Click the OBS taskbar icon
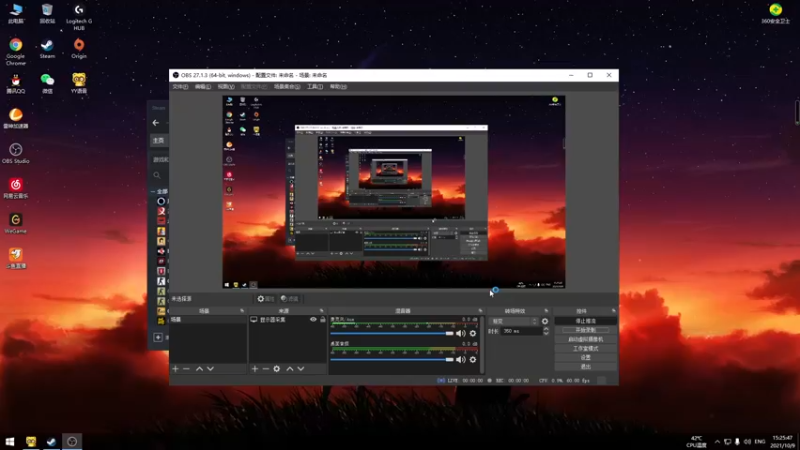 72,441
